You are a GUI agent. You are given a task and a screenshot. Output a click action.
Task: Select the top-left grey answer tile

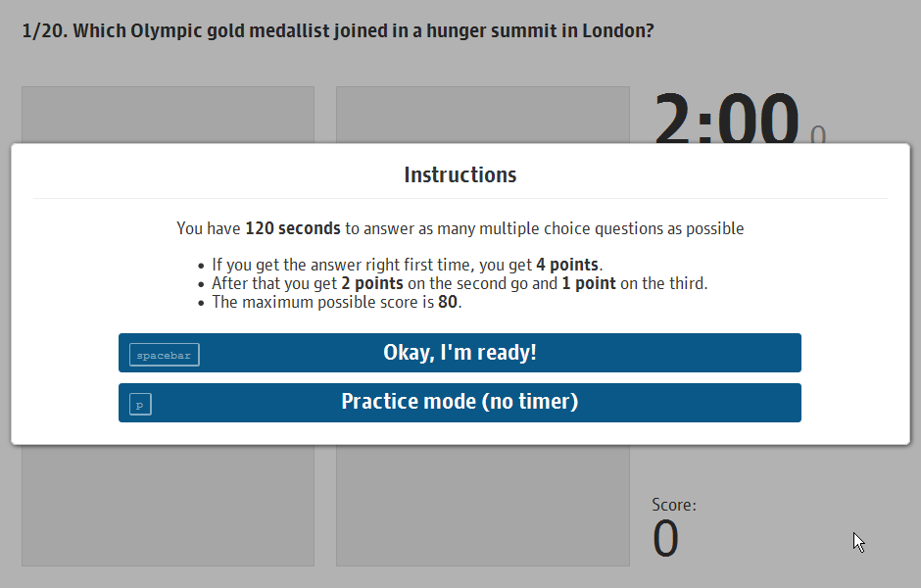[x=168, y=116]
